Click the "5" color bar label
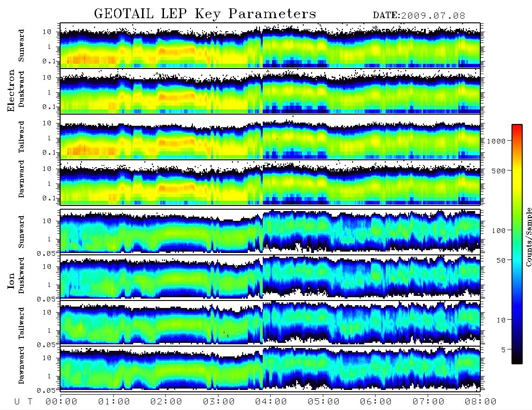This screenshot has height=410, width=532. (x=503, y=349)
